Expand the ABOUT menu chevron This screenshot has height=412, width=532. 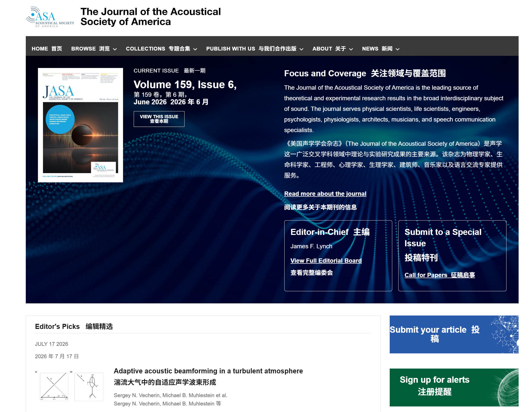(351, 49)
